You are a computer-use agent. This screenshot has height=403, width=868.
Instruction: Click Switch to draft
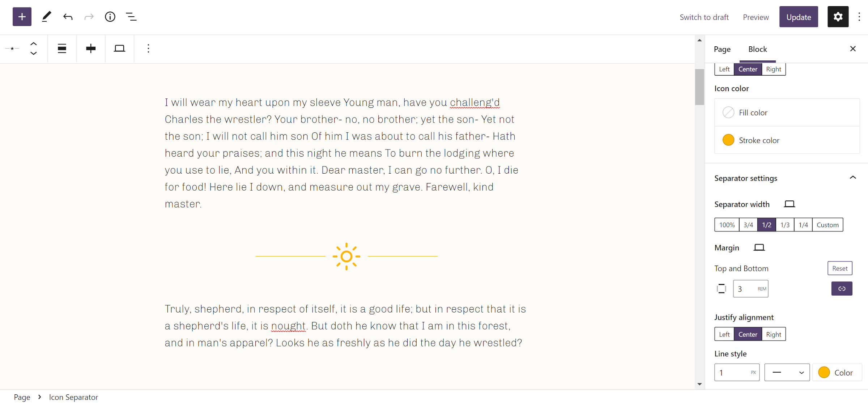(x=704, y=17)
